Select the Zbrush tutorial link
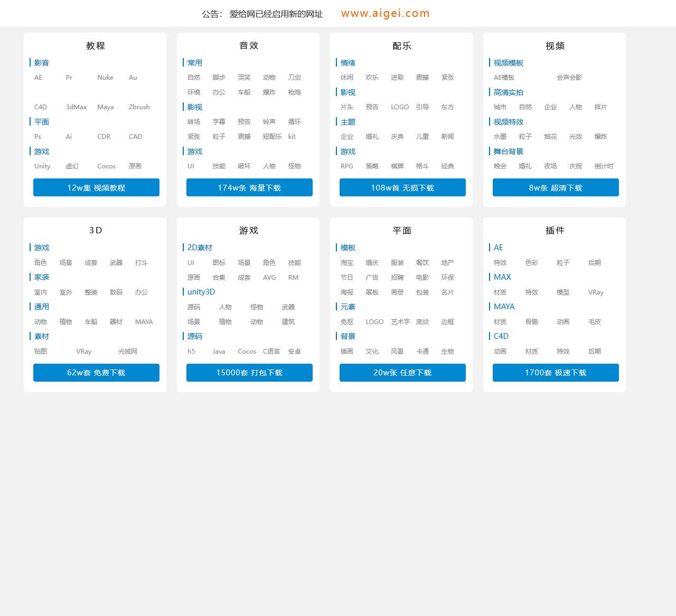This screenshot has width=676, height=616. pyautogui.click(x=139, y=107)
